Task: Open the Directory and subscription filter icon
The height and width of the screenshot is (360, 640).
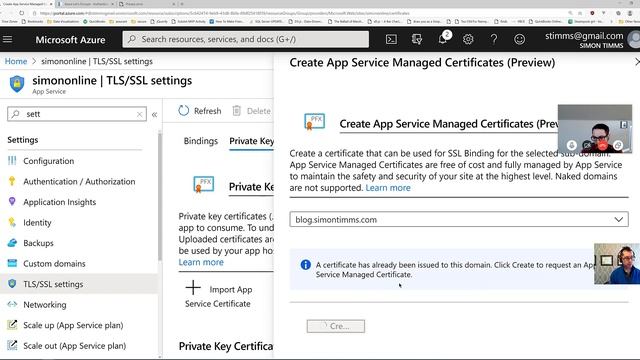Action: pyautogui.click(x=417, y=39)
